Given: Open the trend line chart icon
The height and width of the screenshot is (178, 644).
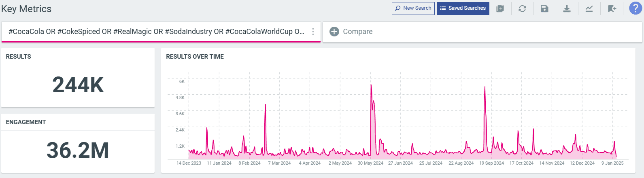Looking at the screenshot, I should click(589, 8).
